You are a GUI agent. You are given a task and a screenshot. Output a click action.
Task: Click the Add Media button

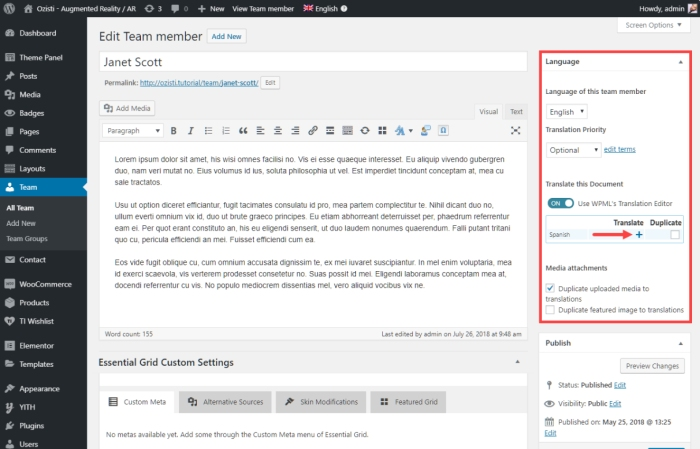click(127, 108)
